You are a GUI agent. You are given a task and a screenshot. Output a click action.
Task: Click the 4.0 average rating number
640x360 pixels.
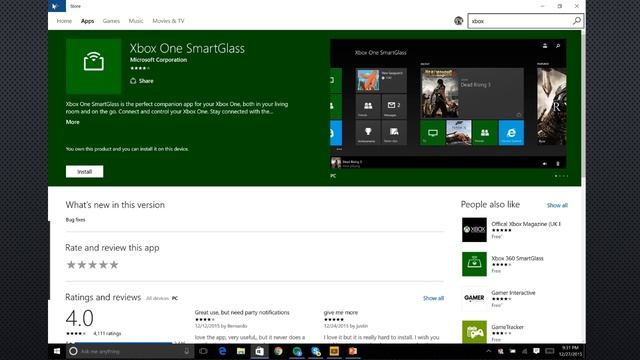(80, 318)
